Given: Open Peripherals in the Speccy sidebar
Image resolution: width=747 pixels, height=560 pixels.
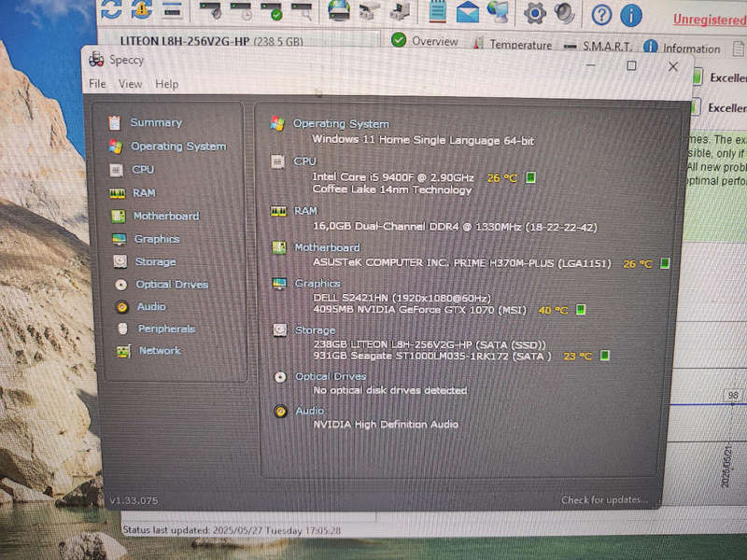Looking at the screenshot, I should [166, 329].
